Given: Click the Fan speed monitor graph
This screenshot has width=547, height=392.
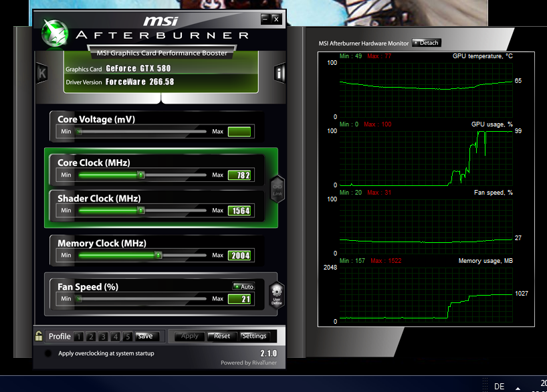Looking at the screenshot, I should 426,226.
